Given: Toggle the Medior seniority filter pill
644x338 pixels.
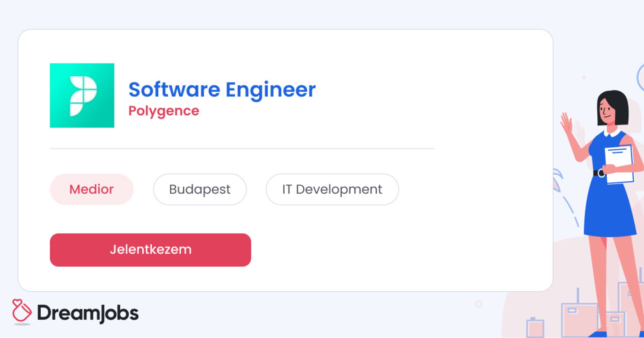Looking at the screenshot, I should pyautogui.click(x=91, y=189).
